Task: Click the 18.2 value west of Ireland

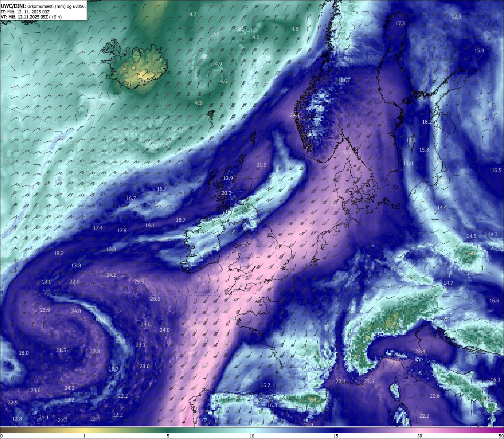Action: coord(59,254)
